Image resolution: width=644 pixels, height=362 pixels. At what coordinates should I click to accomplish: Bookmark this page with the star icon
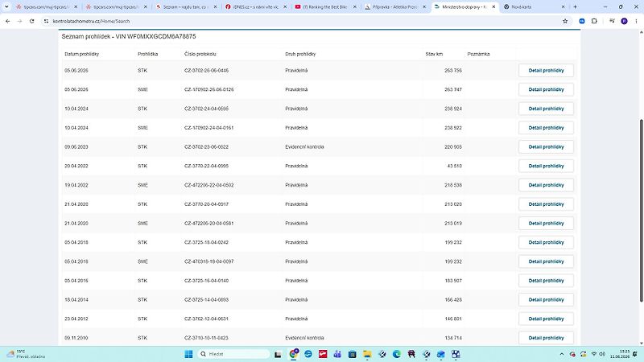565,21
